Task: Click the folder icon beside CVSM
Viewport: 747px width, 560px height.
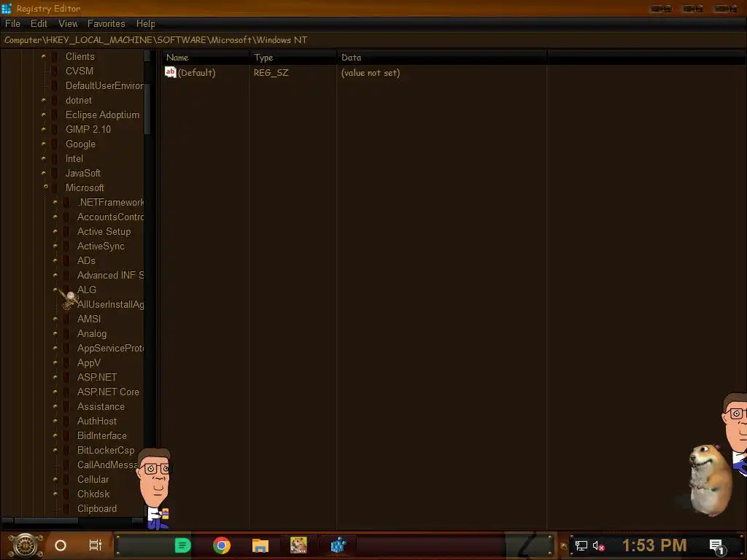Action: point(55,71)
